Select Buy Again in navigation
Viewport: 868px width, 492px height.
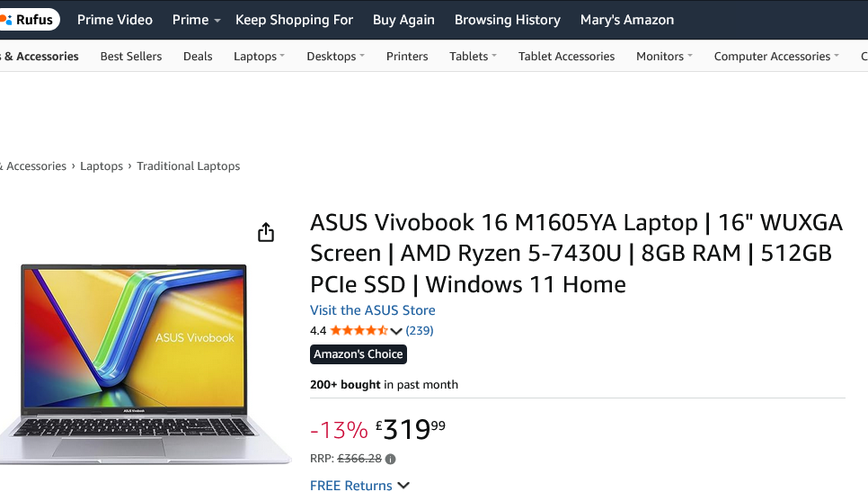[403, 19]
